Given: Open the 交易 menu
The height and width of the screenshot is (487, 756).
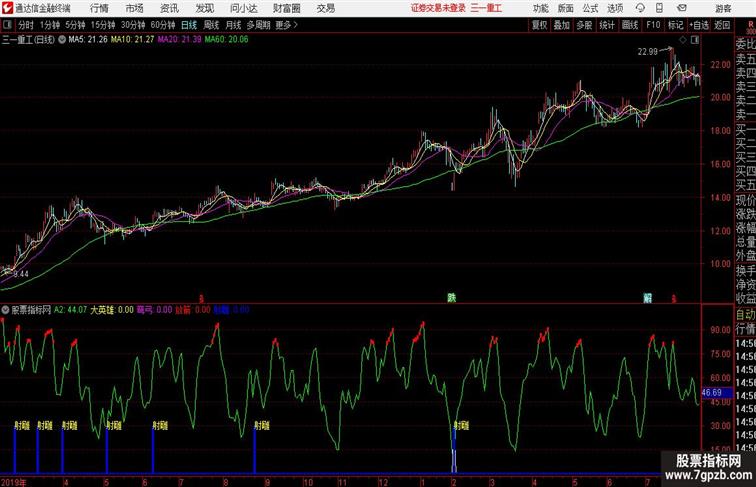Looking at the screenshot, I should (x=326, y=8).
